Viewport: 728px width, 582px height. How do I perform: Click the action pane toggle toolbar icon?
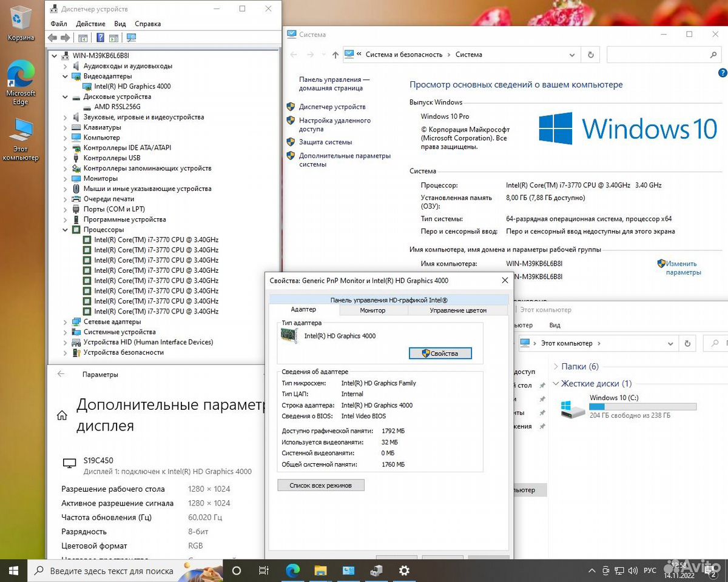pyautogui.click(x=113, y=38)
